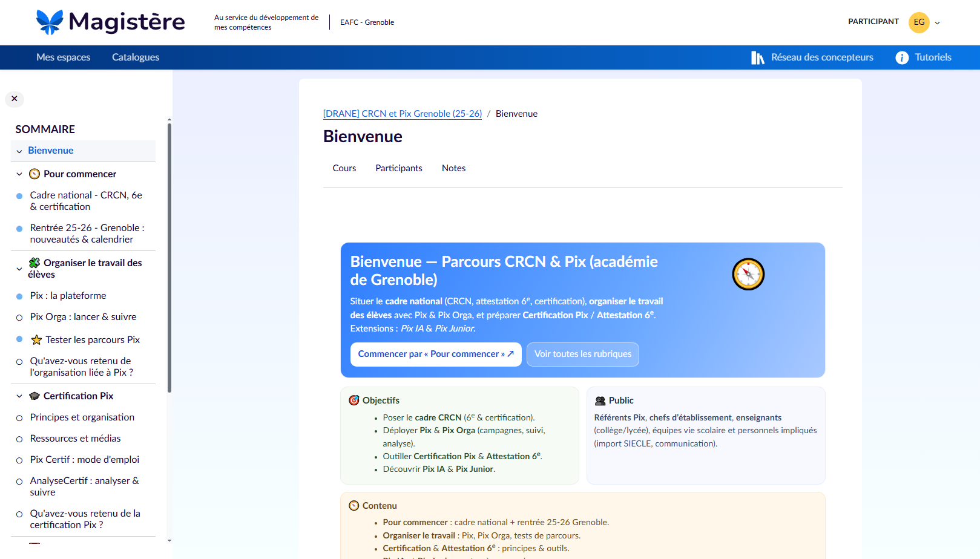Open Pix : la plateforme
980x559 pixels.
(x=68, y=296)
